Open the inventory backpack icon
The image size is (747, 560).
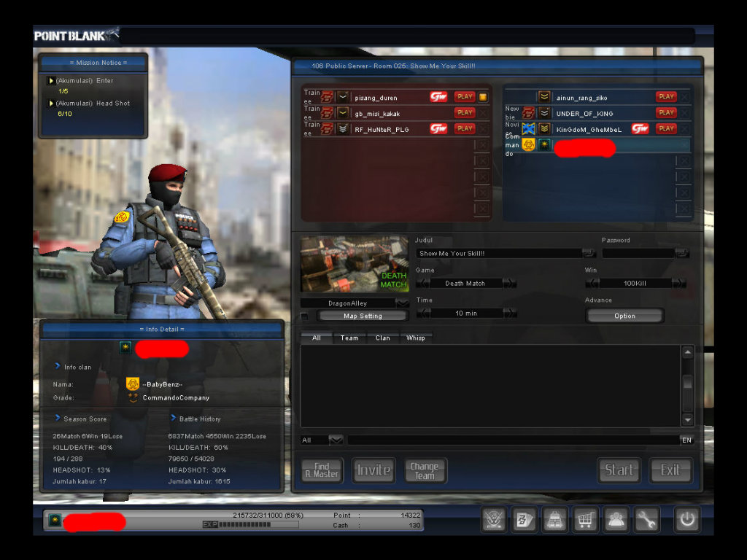pyautogui.click(x=554, y=519)
